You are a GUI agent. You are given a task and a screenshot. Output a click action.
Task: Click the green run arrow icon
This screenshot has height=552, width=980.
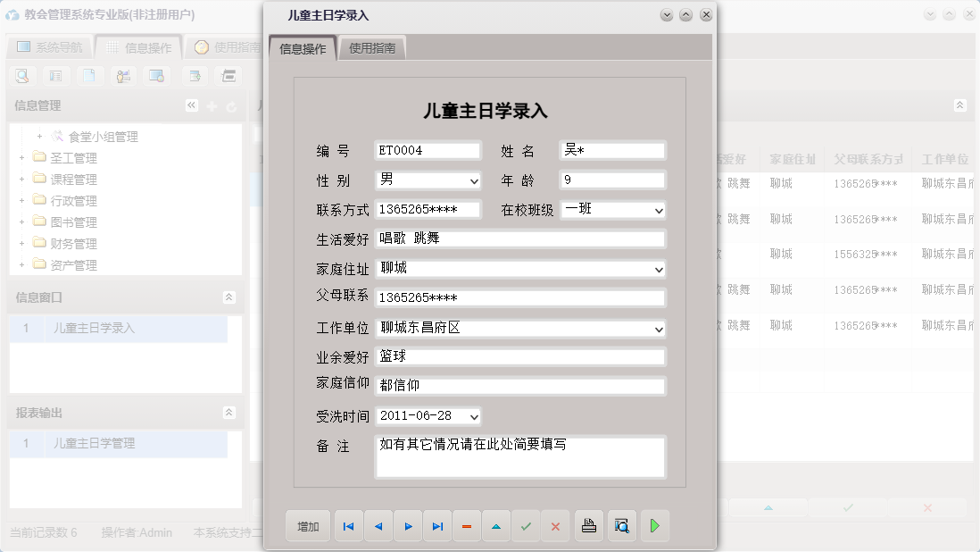pyautogui.click(x=654, y=526)
